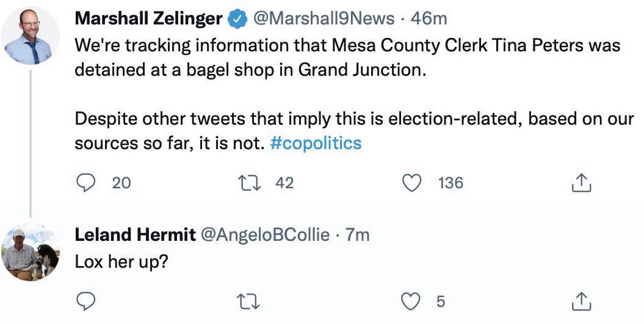Open the 'Lox her up?' reply text
This screenshot has width=644, height=324.
click(121, 262)
